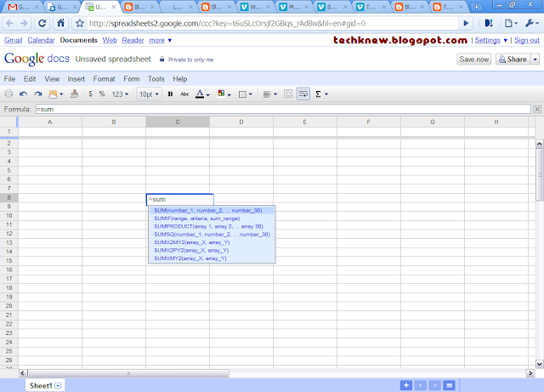The image size is (544, 392).
Task: Bookmark the page with the star icon
Action: pos(80,24)
